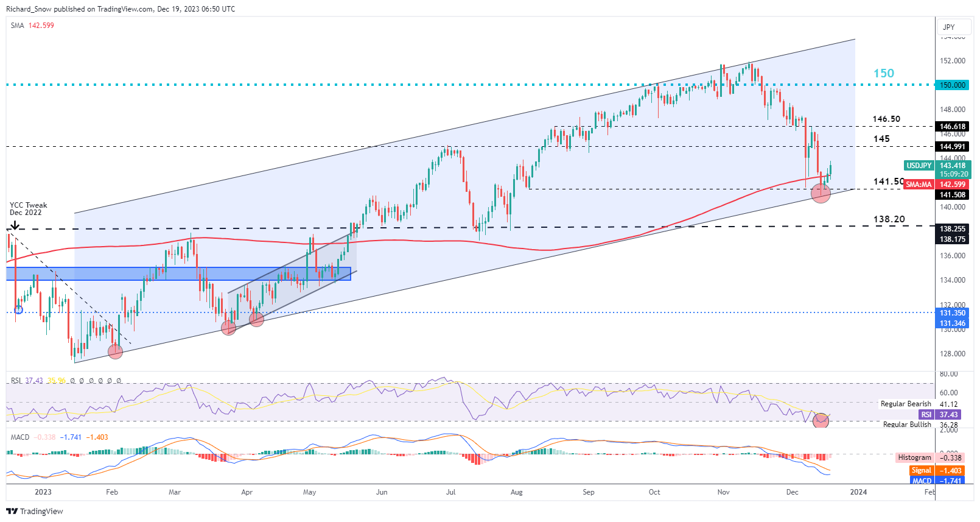Click 'Oct' on the time axis
Image resolution: width=980 pixels, height=522 pixels.
tap(654, 492)
